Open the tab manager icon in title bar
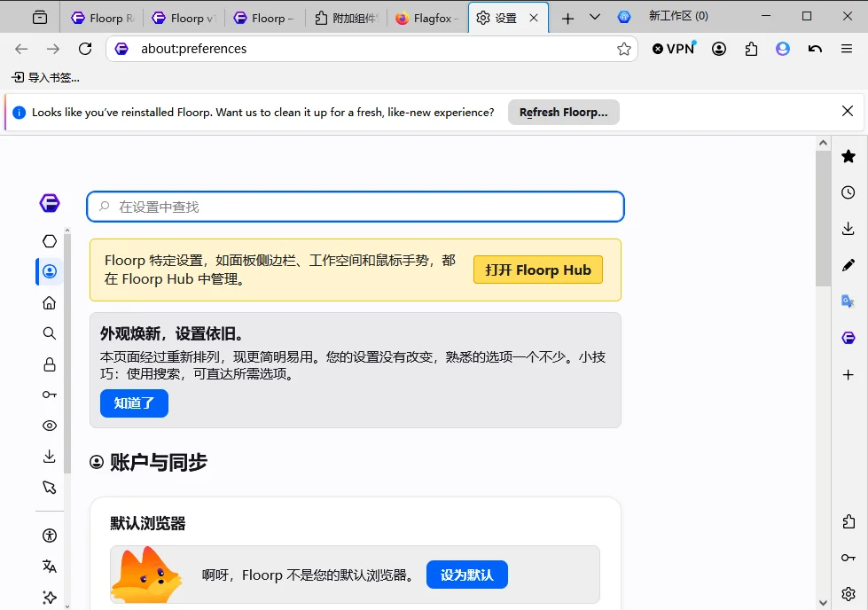 click(x=40, y=18)
